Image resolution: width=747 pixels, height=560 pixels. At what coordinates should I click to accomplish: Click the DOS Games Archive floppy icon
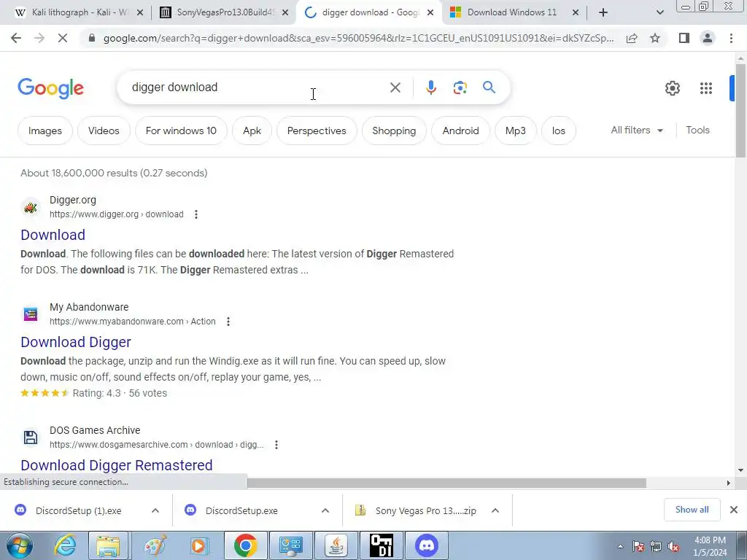[x=31, y=437]
